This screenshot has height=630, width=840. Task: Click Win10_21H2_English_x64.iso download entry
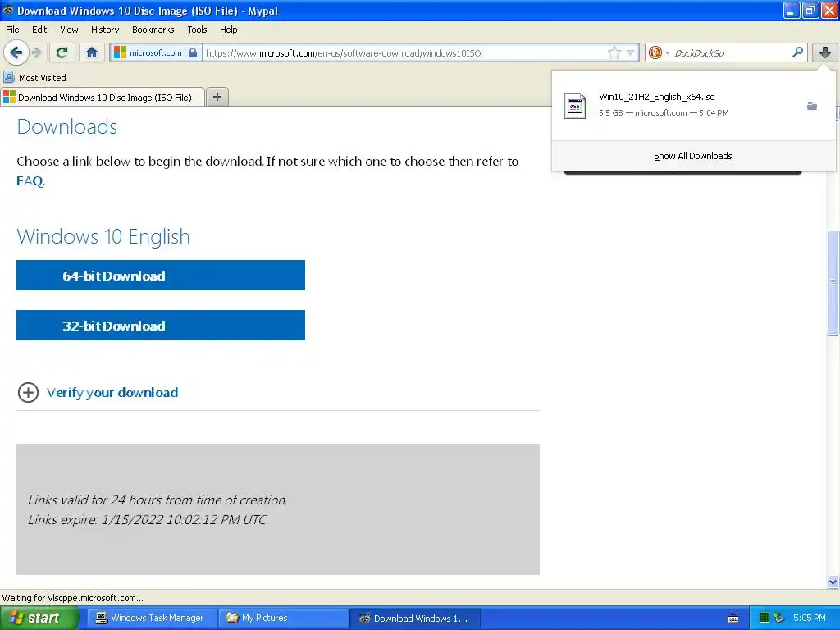tap(693, 106)
